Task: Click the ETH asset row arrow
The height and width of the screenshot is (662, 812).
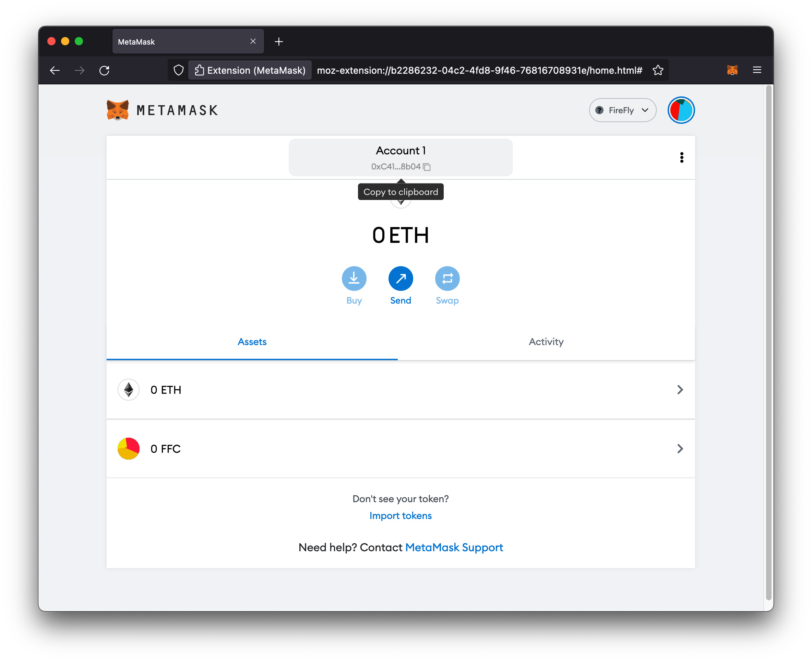Action: point(680,389)
